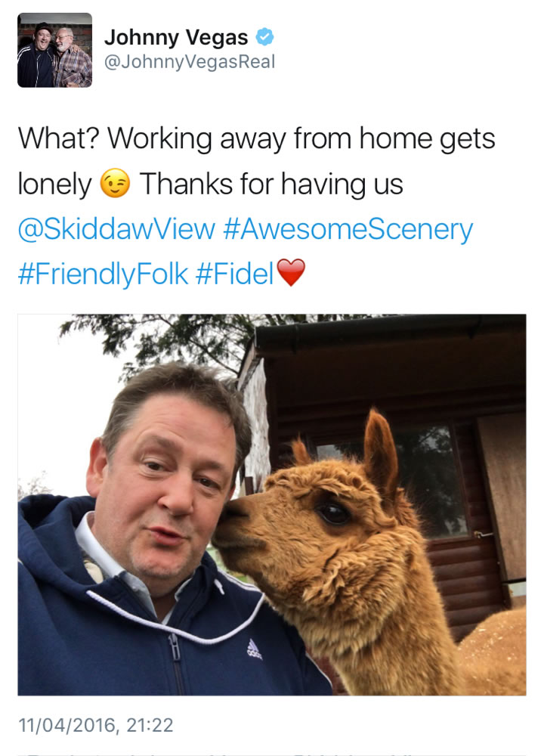Click the tweet timestamp 11/04/2016, 21:22

point(95,725)
